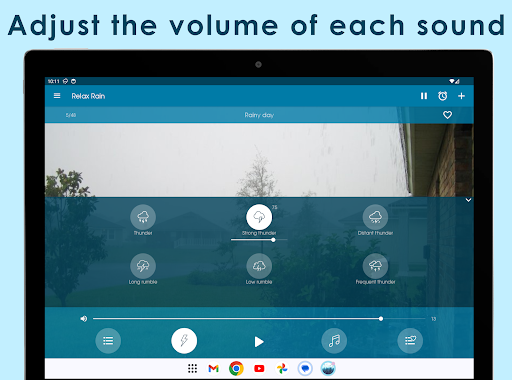Screen dimensions: 512x380
Task: Set the master volume slider
Action: pos(259,319)
